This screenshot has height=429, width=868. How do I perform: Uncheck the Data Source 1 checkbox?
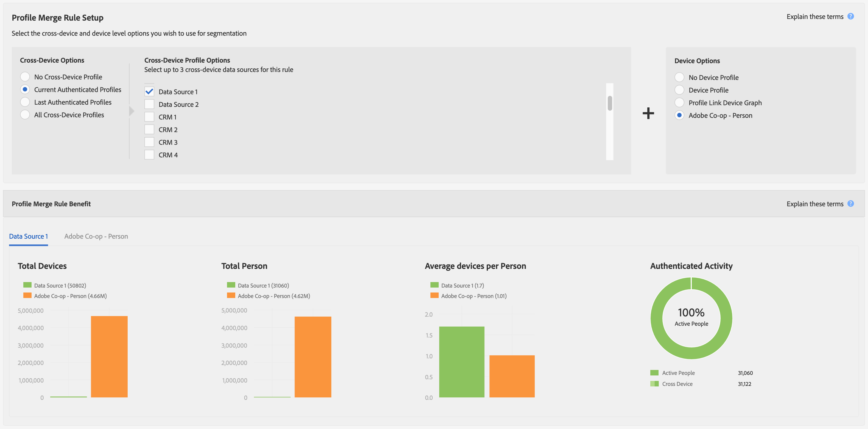tap(149, 92)
